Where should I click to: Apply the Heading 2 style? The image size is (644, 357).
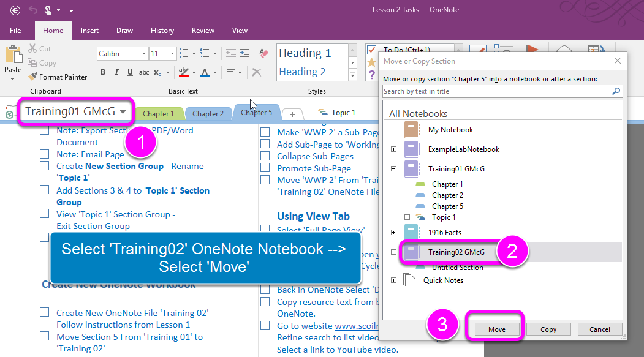point(302,72)
